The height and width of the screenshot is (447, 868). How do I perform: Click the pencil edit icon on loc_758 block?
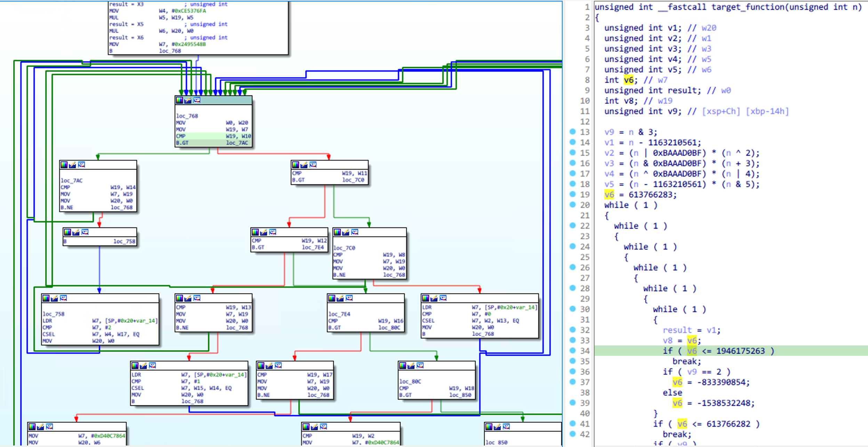tap(54, 298)
